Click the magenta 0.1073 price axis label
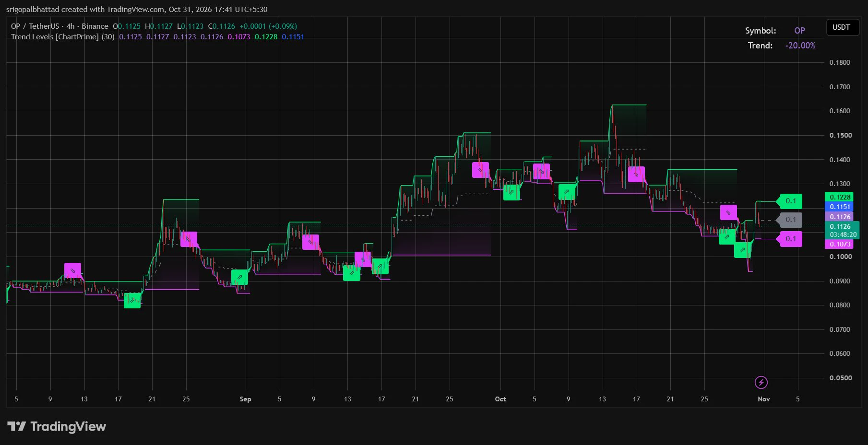This screenshot has width=868, height=445. coord(840,244)
